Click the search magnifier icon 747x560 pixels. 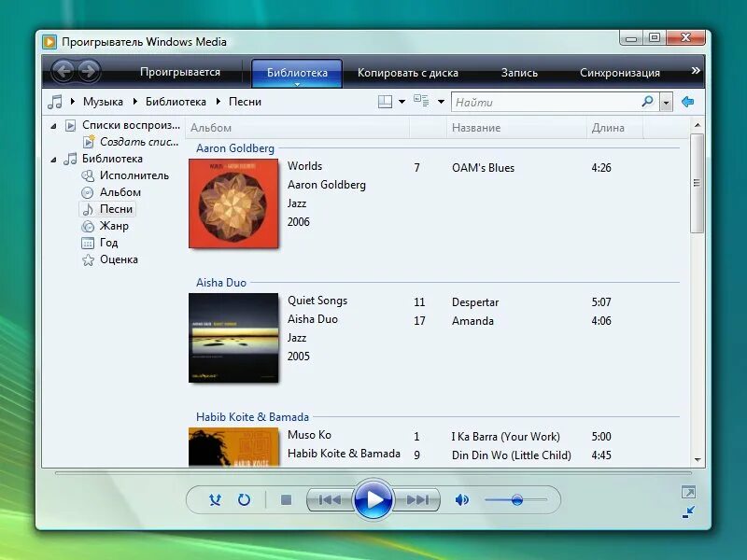point(646,101)
